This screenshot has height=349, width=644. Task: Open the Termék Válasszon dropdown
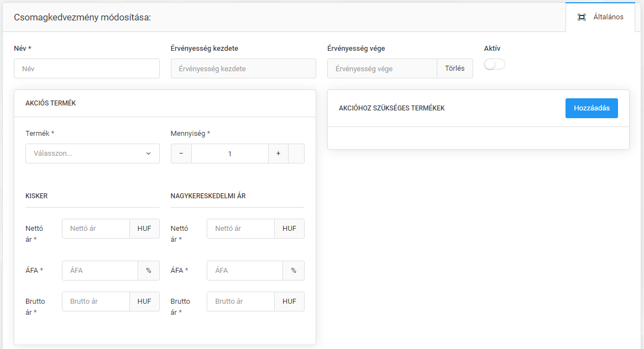click(87, 154)
